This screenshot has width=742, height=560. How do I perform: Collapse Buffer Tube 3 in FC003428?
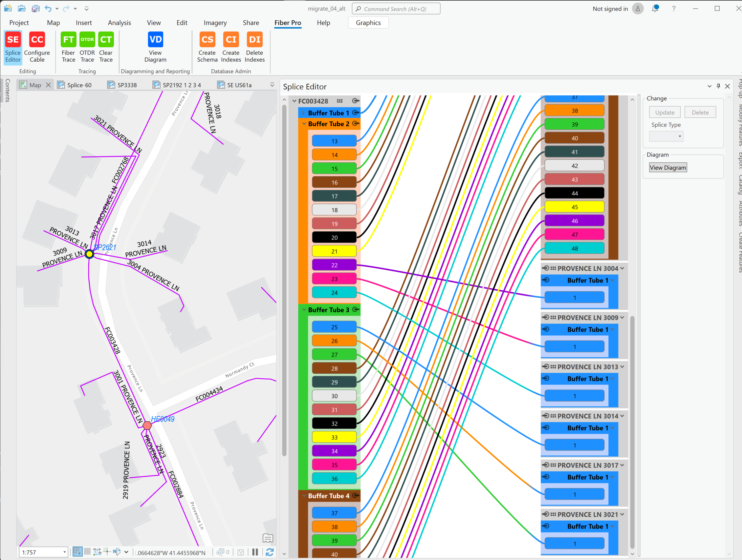click(x=304, y=310)
